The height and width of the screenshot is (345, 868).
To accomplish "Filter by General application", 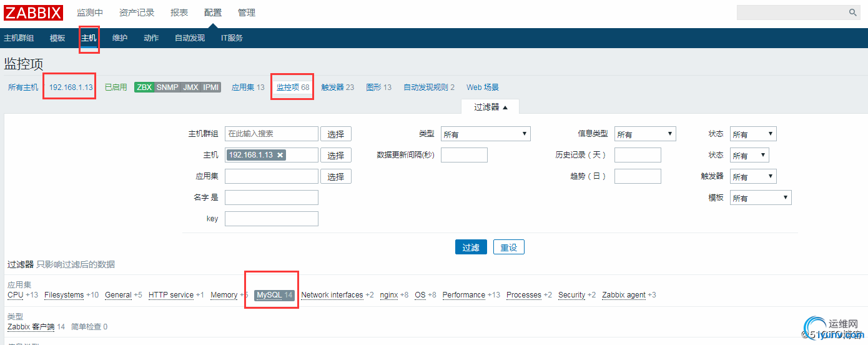I will coord(118,295).
